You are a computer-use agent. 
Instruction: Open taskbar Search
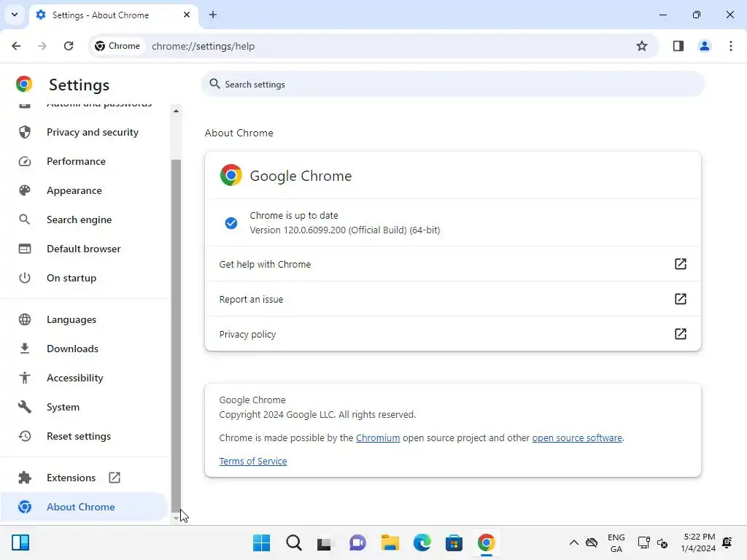pos(293,542)
